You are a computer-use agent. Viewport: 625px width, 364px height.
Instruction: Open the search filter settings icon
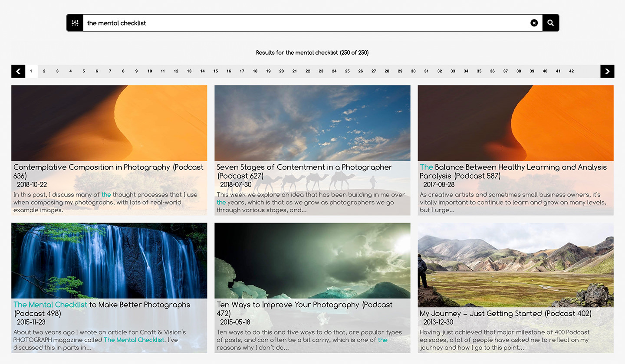[75, 23]
